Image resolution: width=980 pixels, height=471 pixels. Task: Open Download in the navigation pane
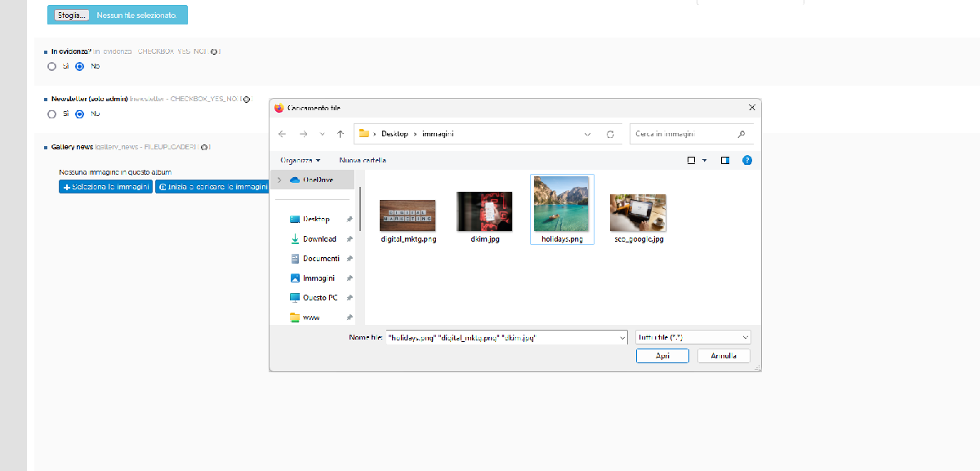point(318,239)
